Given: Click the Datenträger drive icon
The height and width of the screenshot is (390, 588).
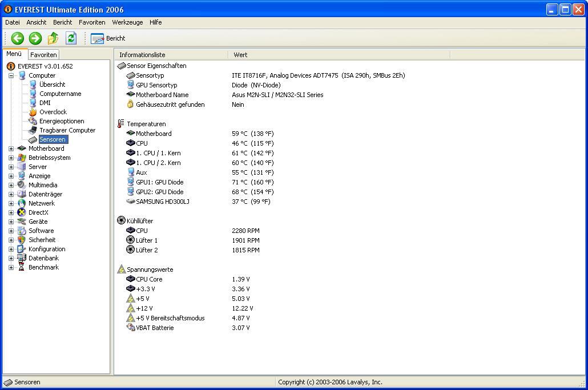Looking at the screenshot, I should (x=22, y=194).
